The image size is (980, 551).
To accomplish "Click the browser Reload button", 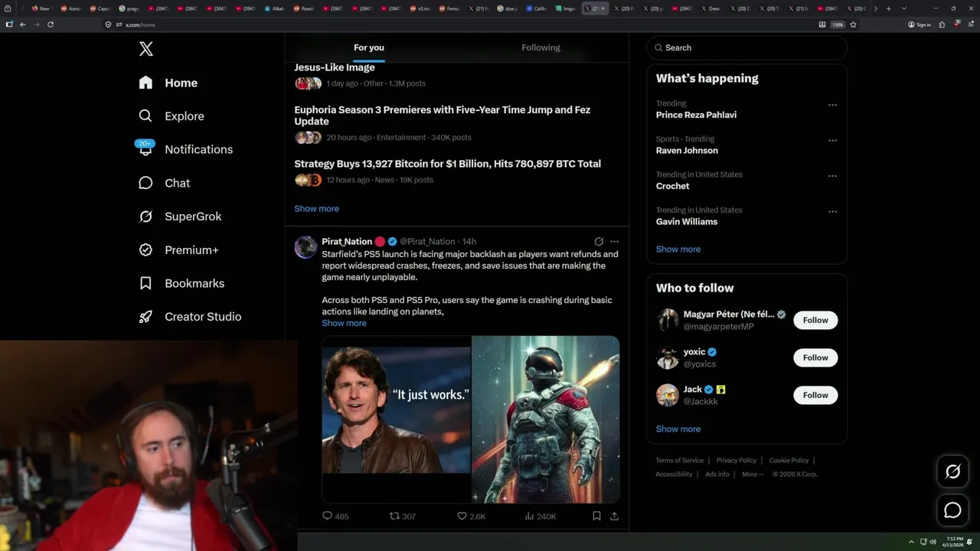I will [x=51, y=24].
